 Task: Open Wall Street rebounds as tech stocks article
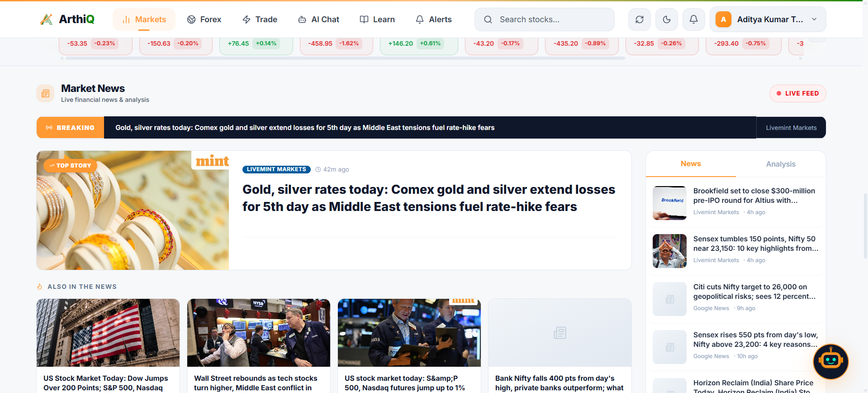pyautogui.click(x=256, y=383)
